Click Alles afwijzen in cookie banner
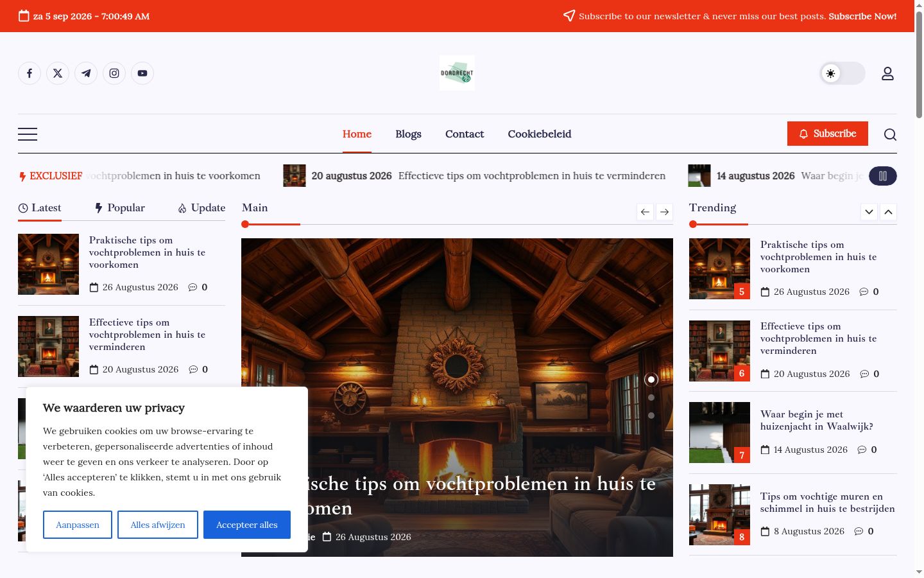 (x=158, y=525)
